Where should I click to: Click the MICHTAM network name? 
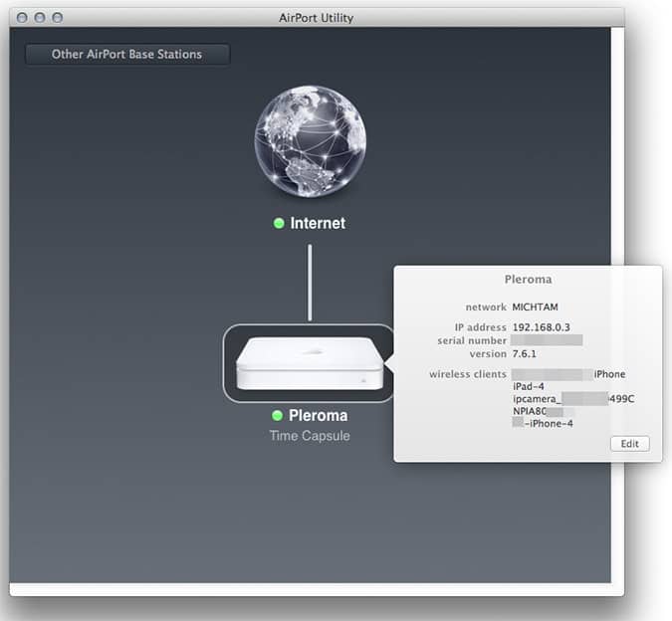tap(537, 308)
